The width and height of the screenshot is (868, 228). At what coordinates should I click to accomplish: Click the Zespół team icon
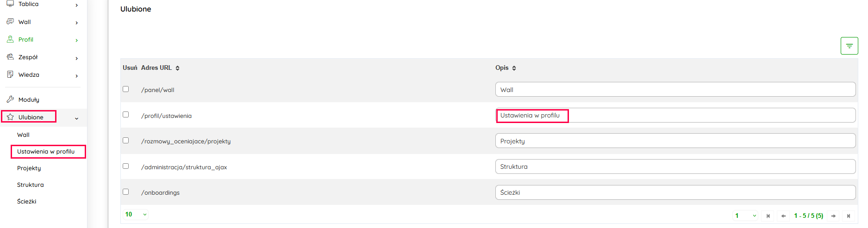pyautogui.click(x=10, y=57)
